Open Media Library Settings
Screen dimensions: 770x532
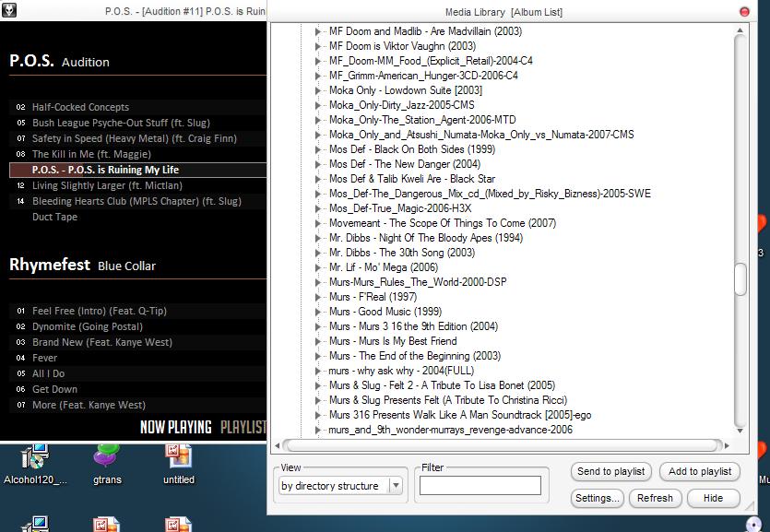point(598,498)
